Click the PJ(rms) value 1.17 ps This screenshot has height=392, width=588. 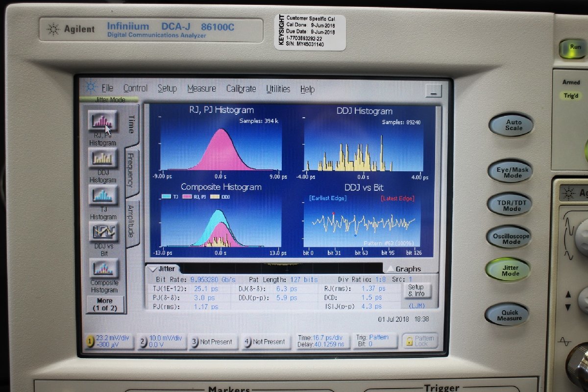(206, 307)
